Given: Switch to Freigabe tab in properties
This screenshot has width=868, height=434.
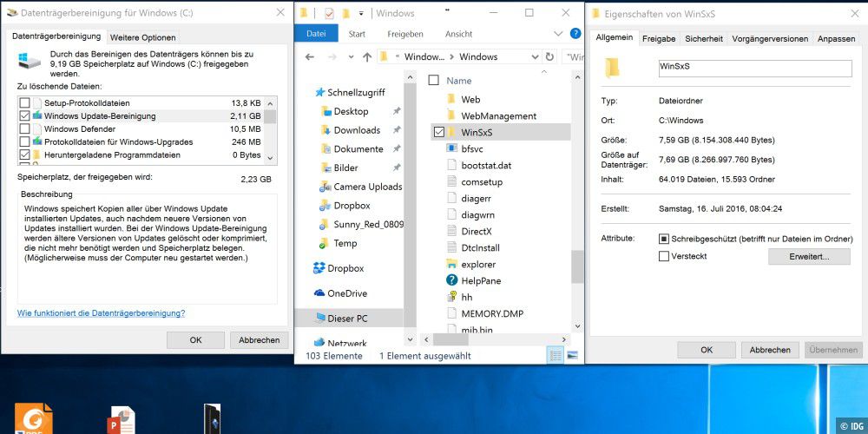Looking at the screenshot, I should (659, 39).
